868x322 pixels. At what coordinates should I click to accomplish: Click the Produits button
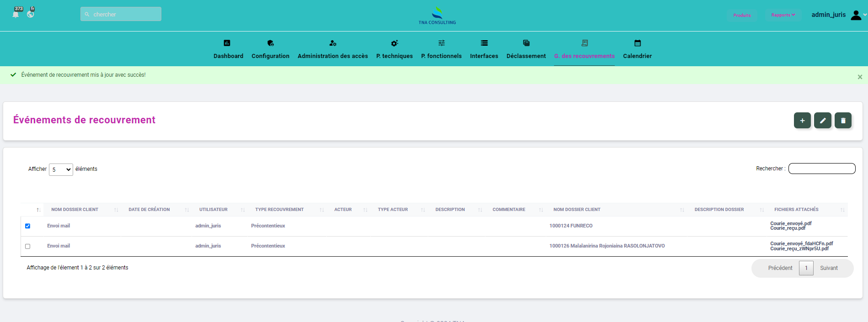point(742,15)
